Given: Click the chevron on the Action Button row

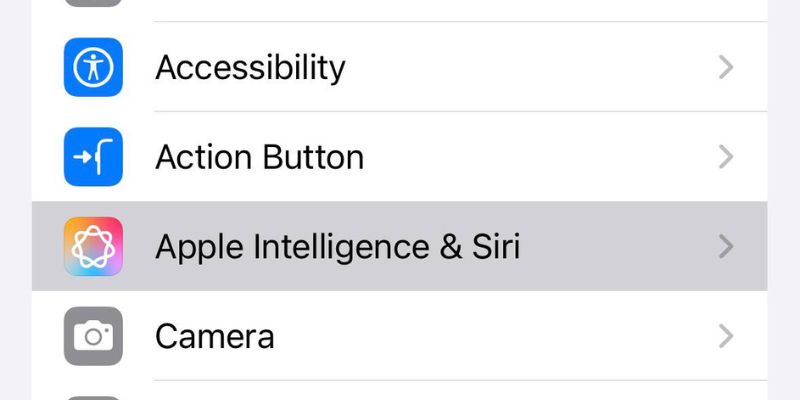Looking at the screenshot, I should coord(726,157).
